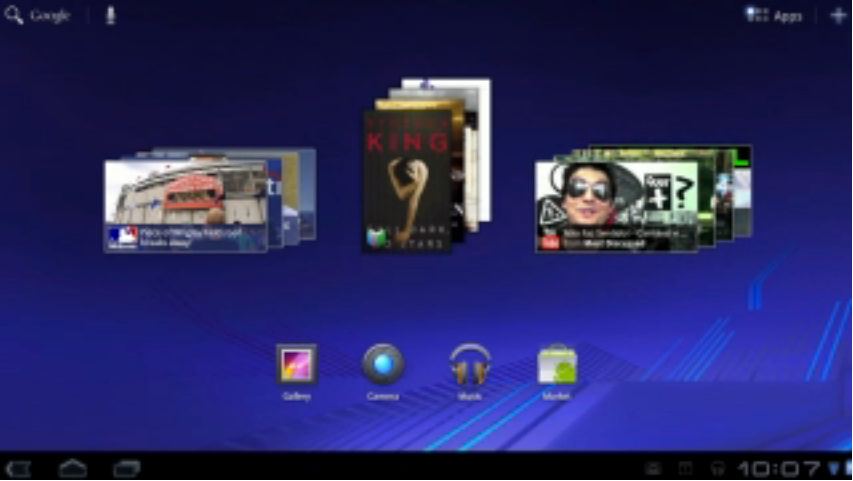The height and width of the screenshot is (481, 853).
Task: Tap the Google search magnifier icon
Action: coord(14,15)
